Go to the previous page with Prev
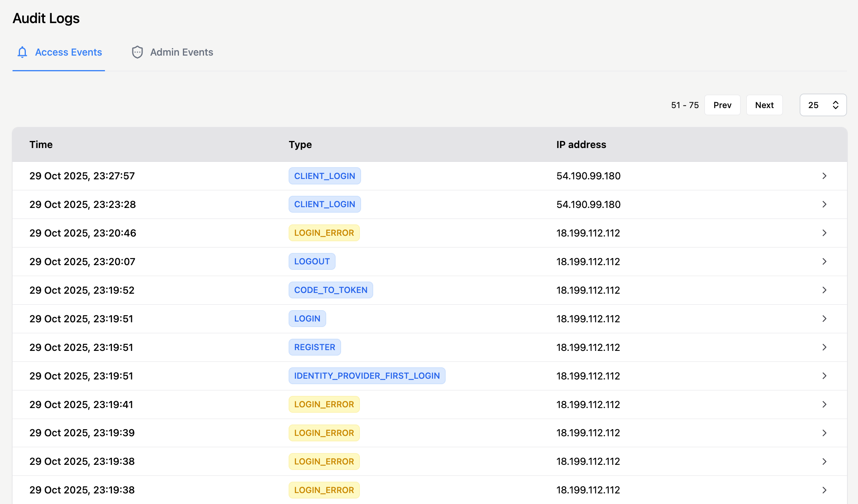The image size is (858, 504). (722, 105)
